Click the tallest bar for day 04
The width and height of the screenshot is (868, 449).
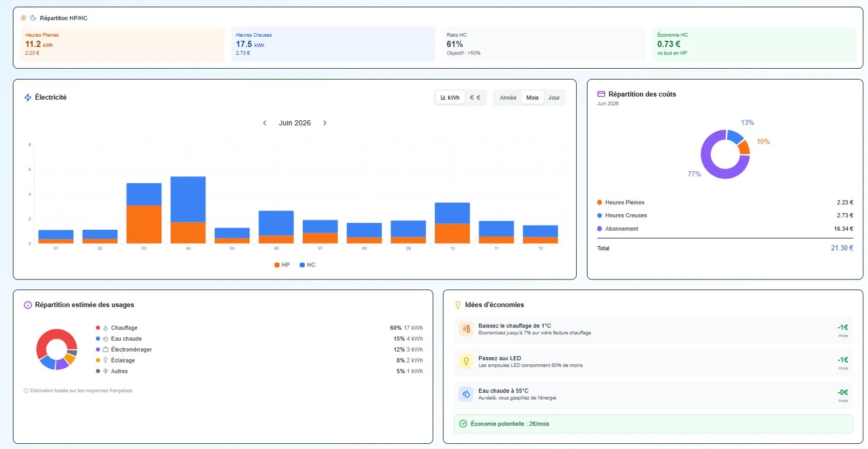[188, 210]
